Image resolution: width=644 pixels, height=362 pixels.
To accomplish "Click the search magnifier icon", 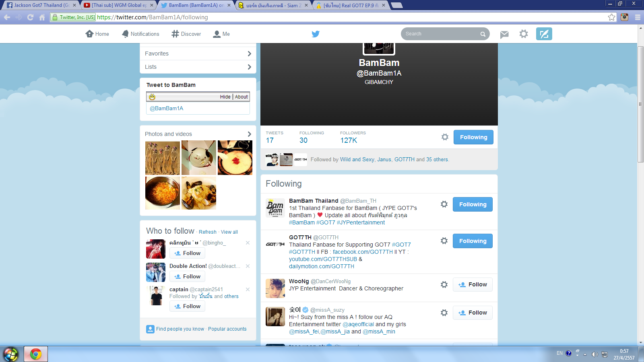I will click(483, 34).
